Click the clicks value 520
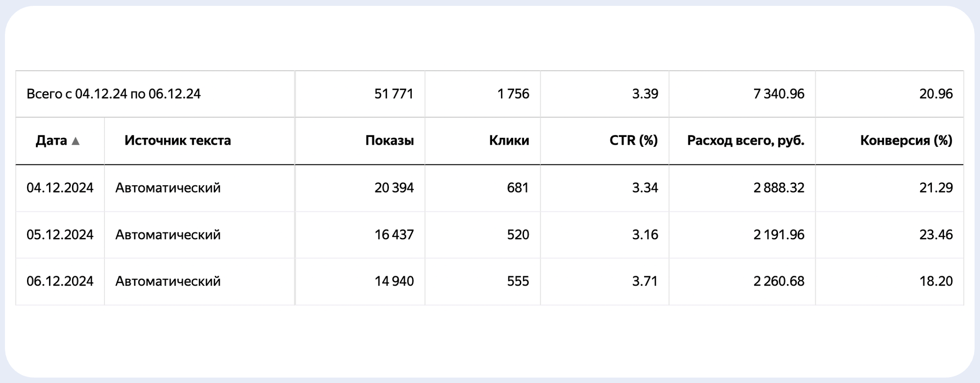The height and width of the screenshot is (383, 980). pos(518,235)
